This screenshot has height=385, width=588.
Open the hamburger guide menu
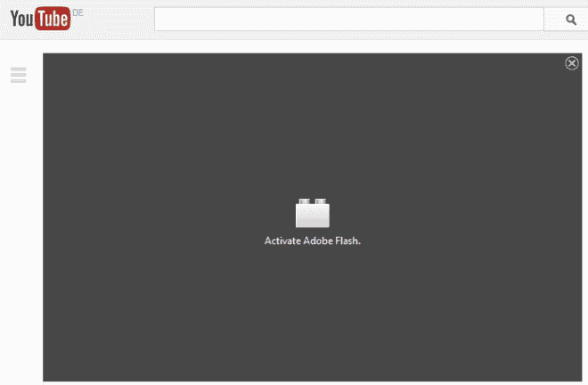(19, 76)
